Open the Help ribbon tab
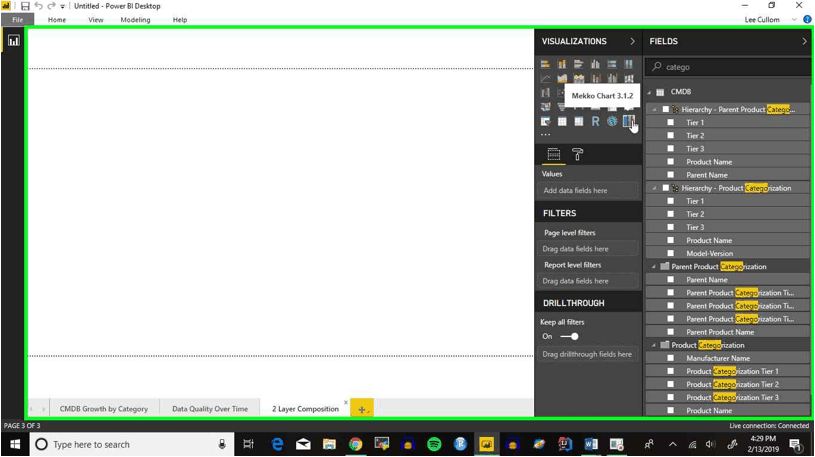This screenshot has height=457, width=815. pyautogui.click(x=180, y=20)
